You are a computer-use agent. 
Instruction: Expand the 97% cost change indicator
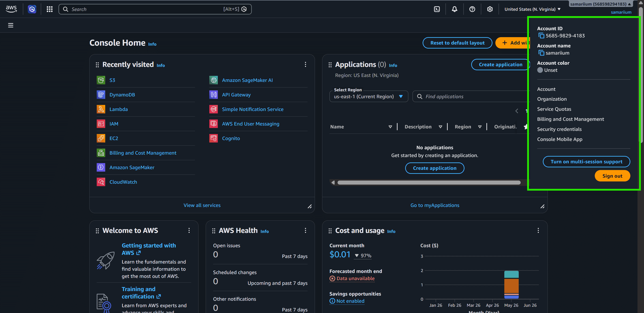pos(363,256)
